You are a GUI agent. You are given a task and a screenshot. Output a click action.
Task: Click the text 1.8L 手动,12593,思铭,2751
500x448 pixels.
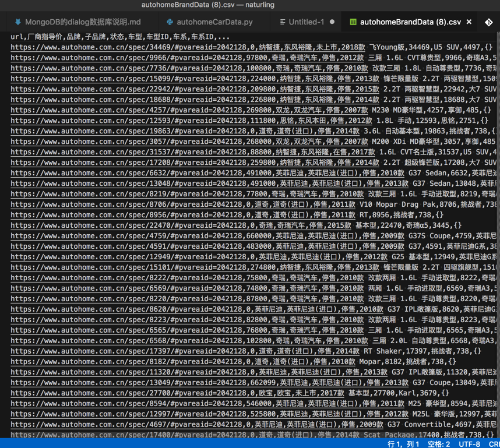tap(427, 121)
